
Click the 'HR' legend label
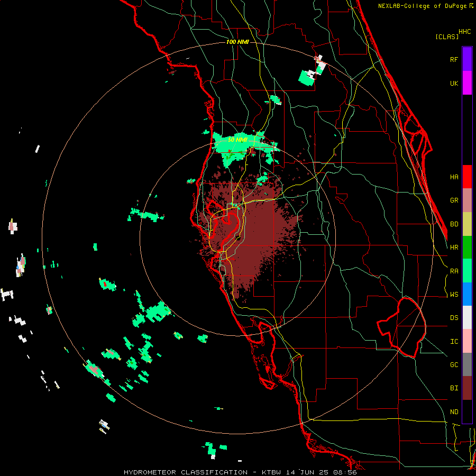coord(454,248)
